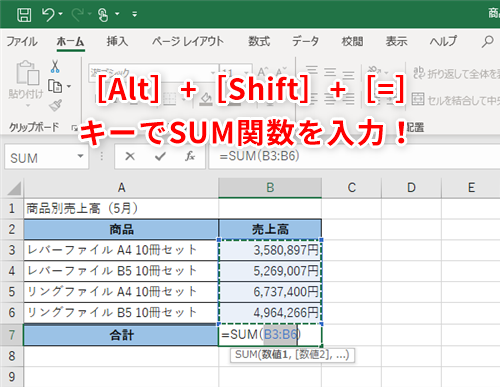Select row 1 header

(12, 209)
